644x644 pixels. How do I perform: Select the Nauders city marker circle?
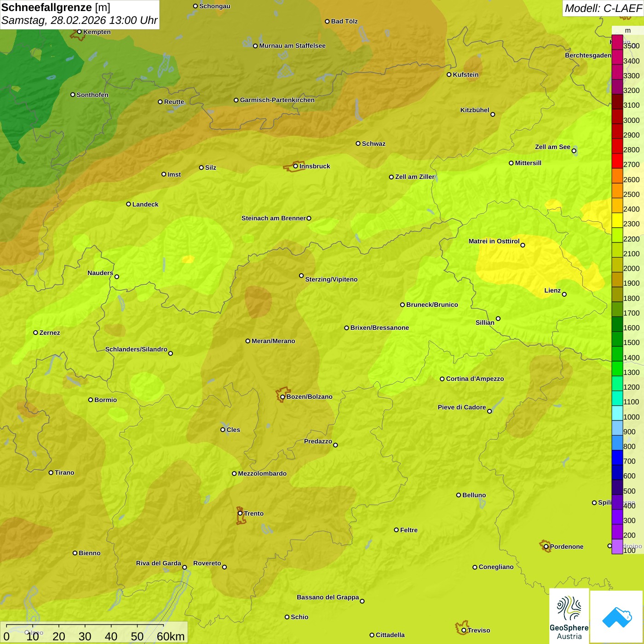point(117,276)
